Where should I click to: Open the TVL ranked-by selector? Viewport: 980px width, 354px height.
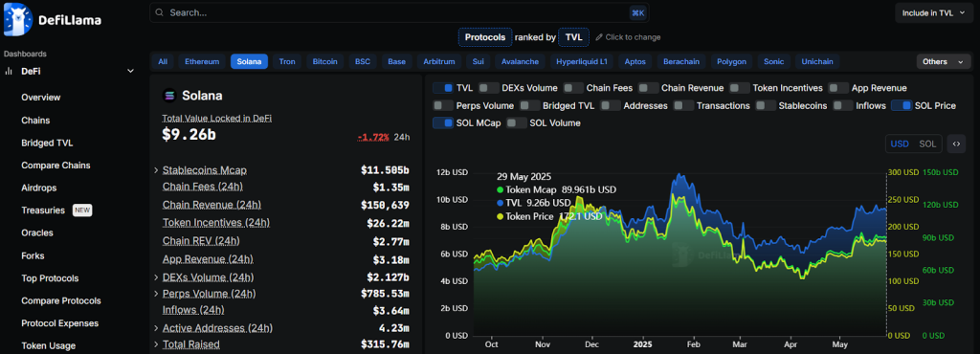click(574, 37)
